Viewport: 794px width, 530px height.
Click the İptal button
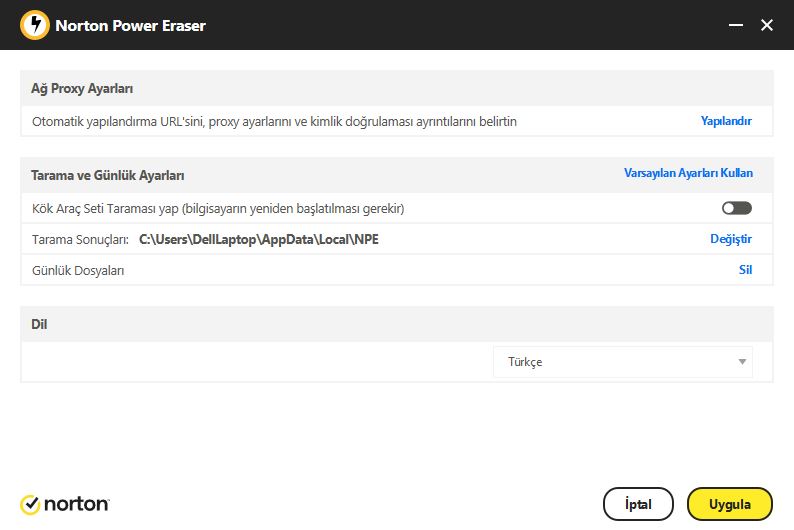[x=638, y=504]
